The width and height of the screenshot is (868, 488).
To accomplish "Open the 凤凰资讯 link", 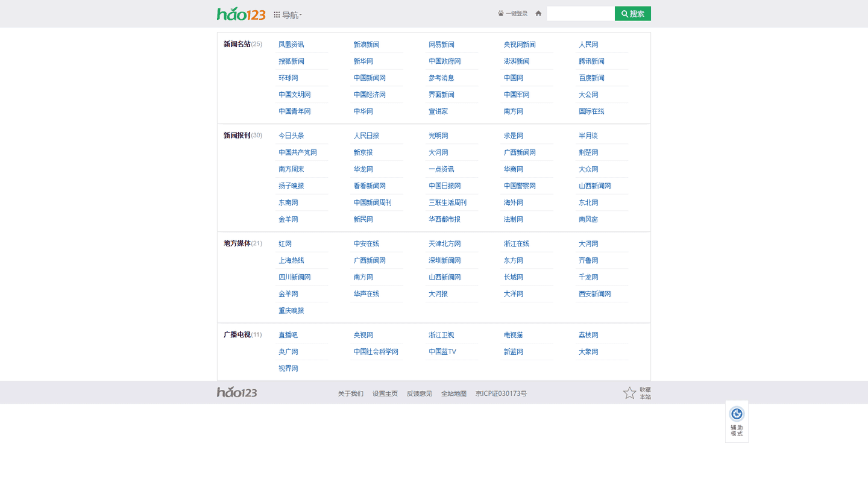I will (x=291, y=45).
